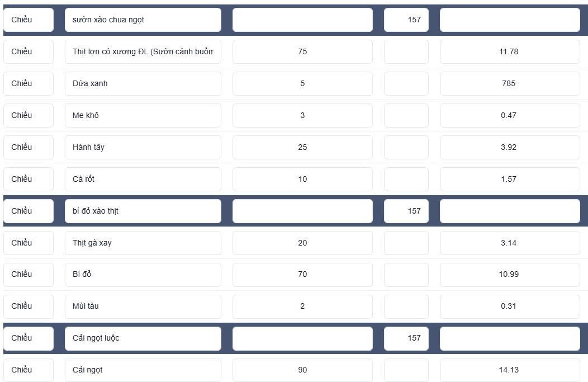Click the 'Thịt gà xay' ingredient field
The width and height of the screenshot is (588, 382).
click(143, 243)
